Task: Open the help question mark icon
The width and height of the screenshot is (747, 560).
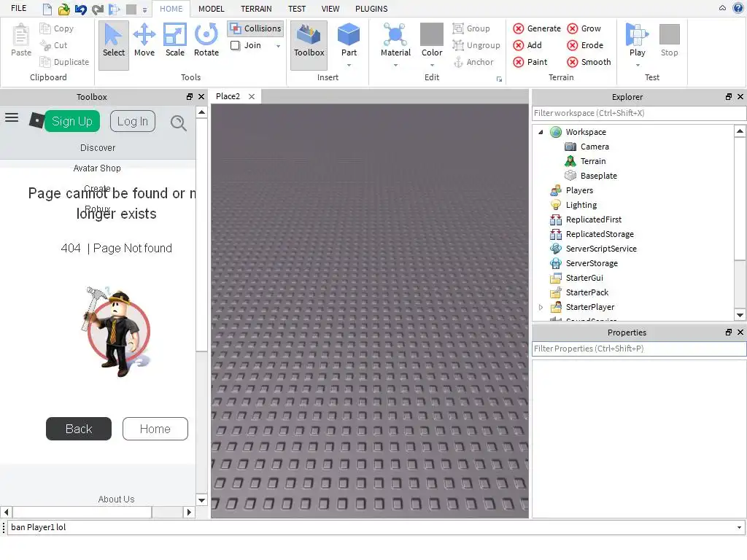Action: [738, 8]
